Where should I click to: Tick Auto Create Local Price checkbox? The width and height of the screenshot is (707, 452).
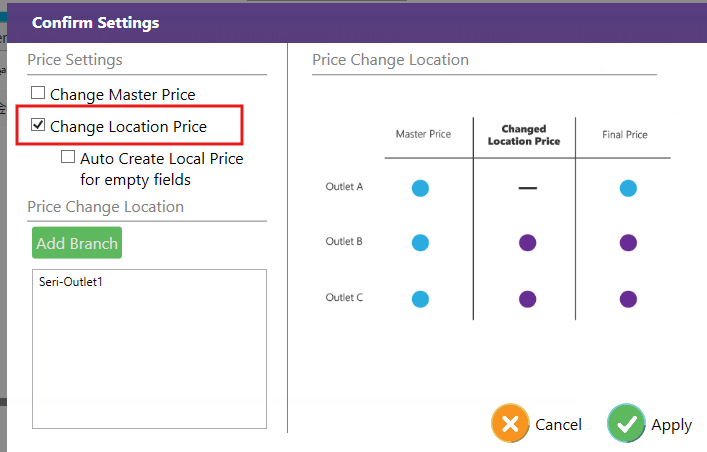pos(68,157)
